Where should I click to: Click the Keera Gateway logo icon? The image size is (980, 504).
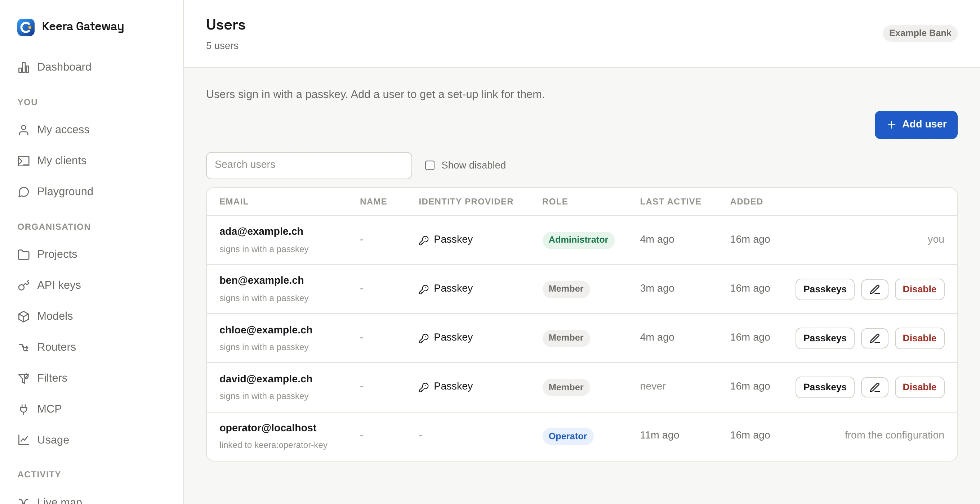[x=26, y=27]
